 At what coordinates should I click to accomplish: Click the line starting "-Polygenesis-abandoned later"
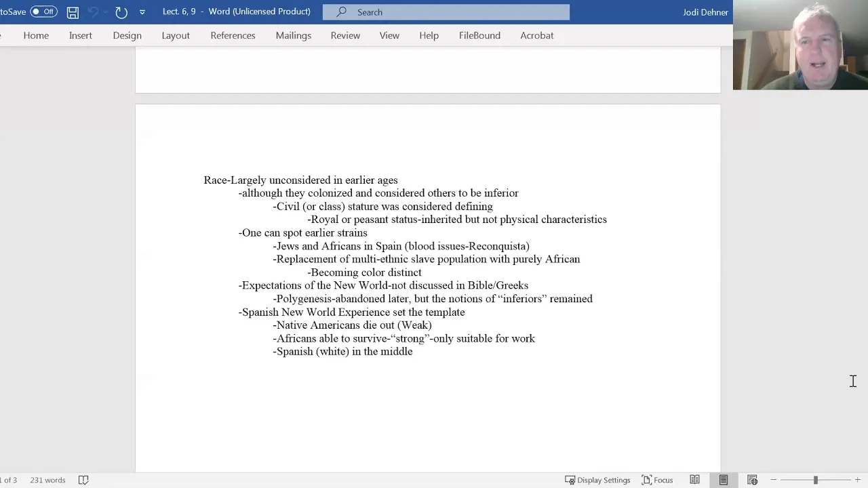(433, 299)
